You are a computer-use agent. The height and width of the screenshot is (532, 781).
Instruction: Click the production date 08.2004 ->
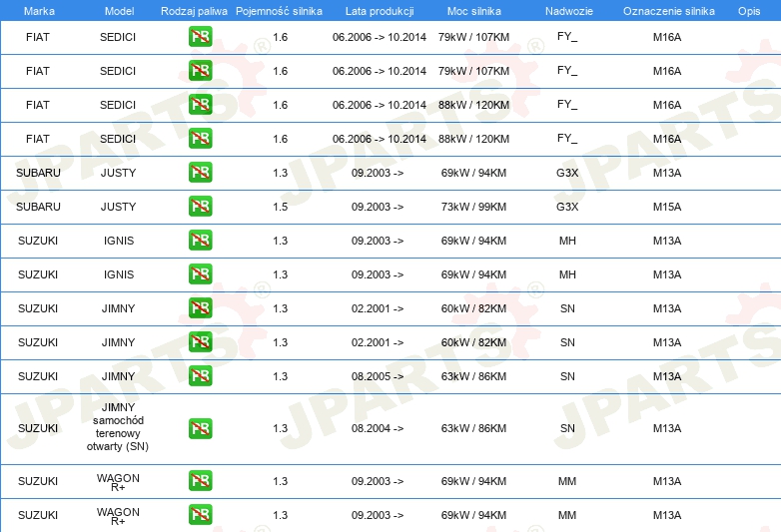pos(378,428)
